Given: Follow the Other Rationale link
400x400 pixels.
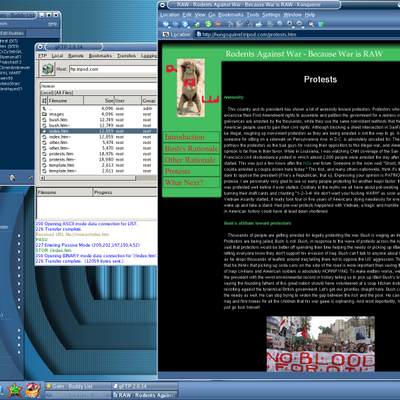Looking at the screenshot, I should point(190,160).
